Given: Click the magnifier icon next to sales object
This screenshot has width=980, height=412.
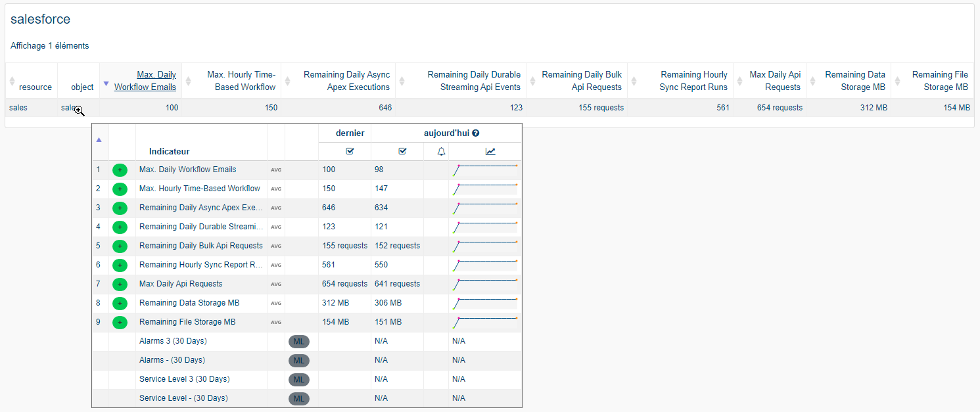Looking at the screenshot, I should coord(80,111).
